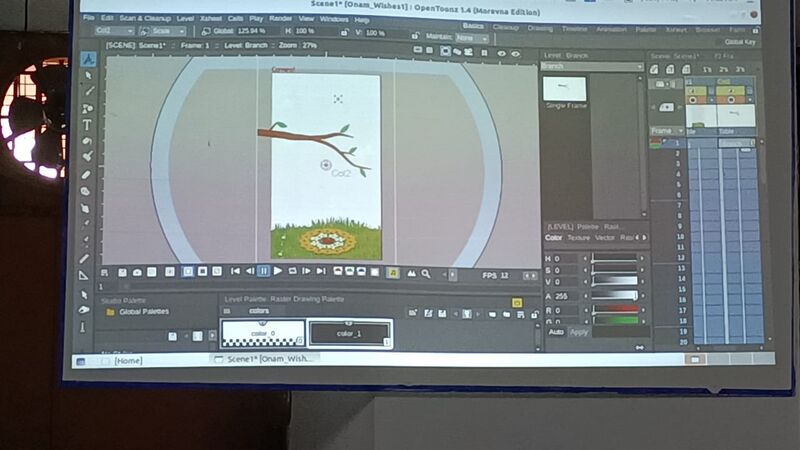Open the Global Palettes folder
The height and width of the screenshot is (450, 800).
pyautogui.click(x=143, y=312)
